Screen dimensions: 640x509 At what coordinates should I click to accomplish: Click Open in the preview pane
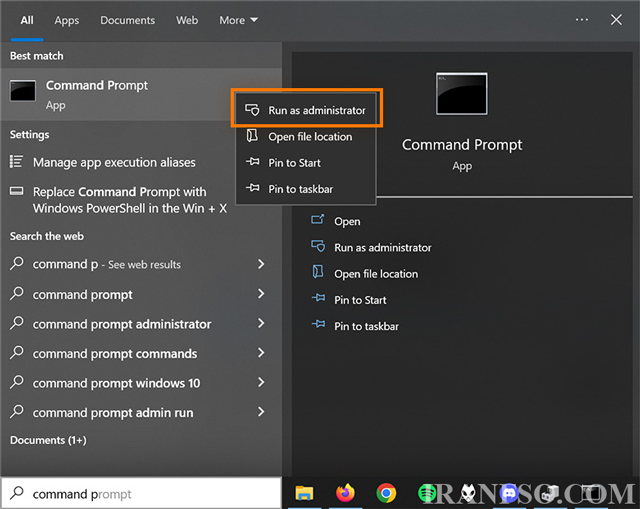(347, 221)
